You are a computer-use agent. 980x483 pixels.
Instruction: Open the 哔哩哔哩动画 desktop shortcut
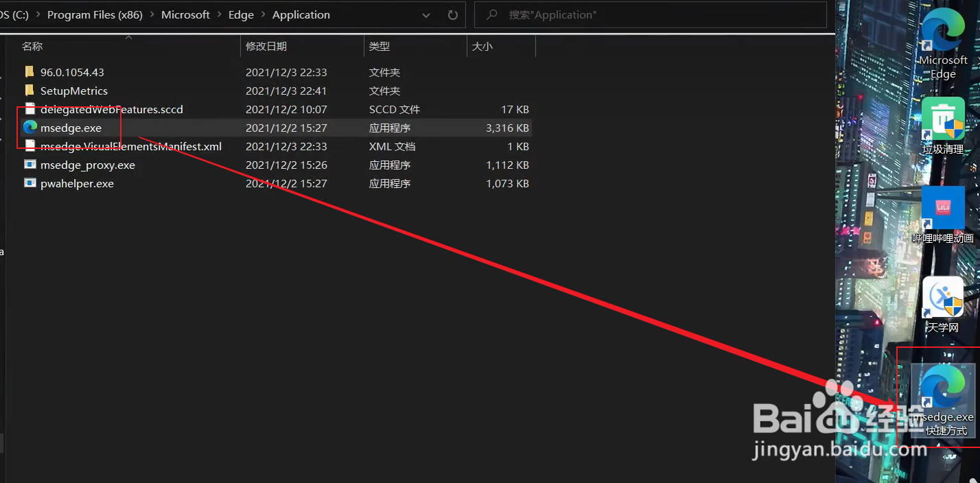click(x=943, y=215)
